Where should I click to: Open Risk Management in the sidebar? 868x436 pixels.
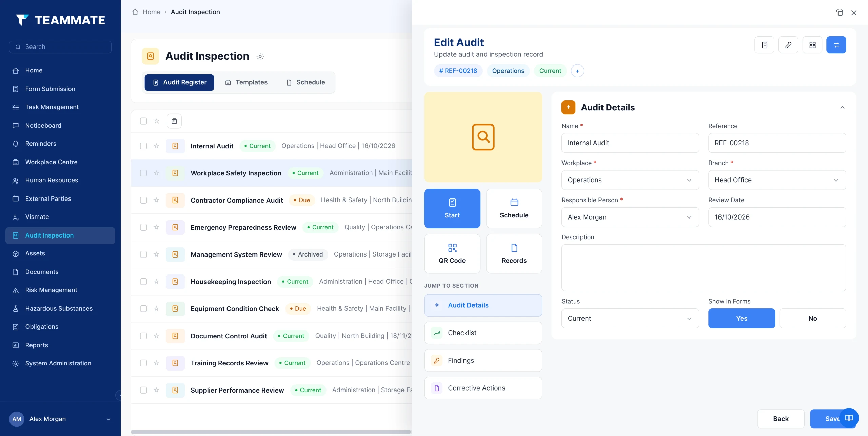click(60, 290)
